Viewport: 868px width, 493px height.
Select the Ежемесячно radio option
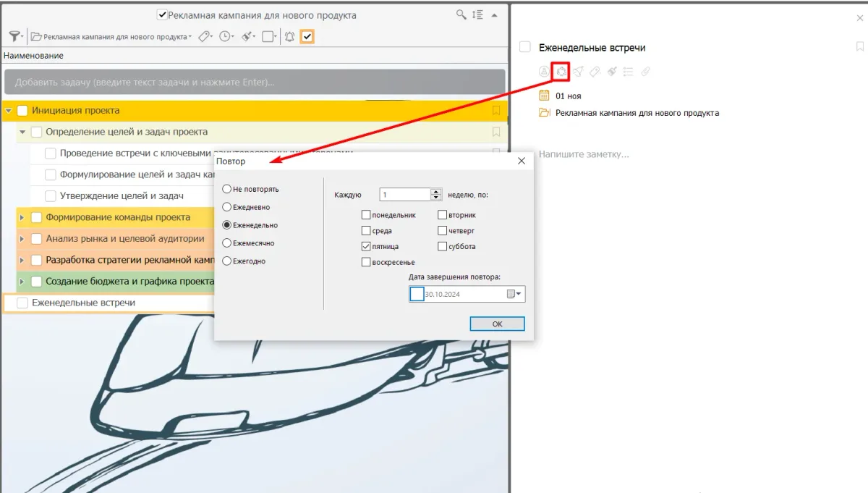227,243
